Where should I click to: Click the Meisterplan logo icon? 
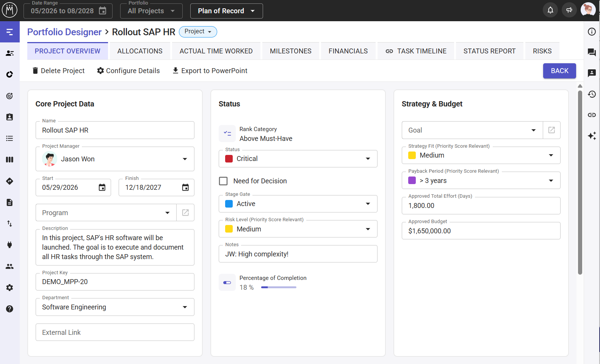(10, 10)
